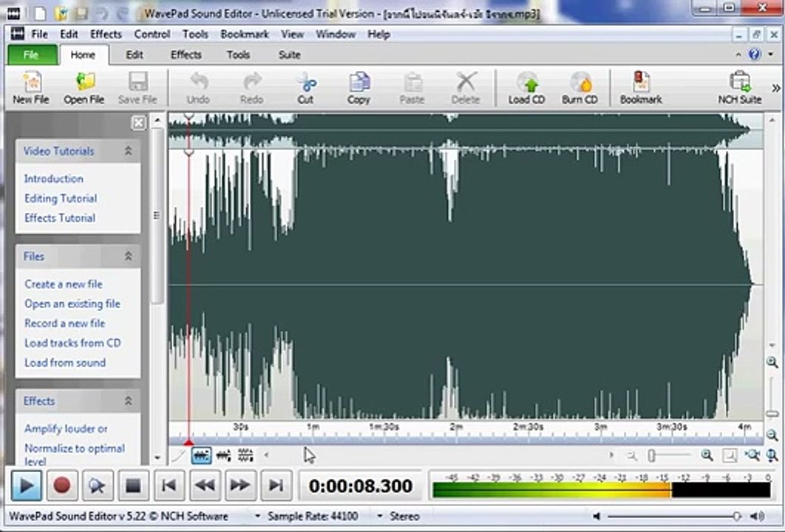Click the Save File ribbon icon

pyautogui.click(x=137, y=88)
